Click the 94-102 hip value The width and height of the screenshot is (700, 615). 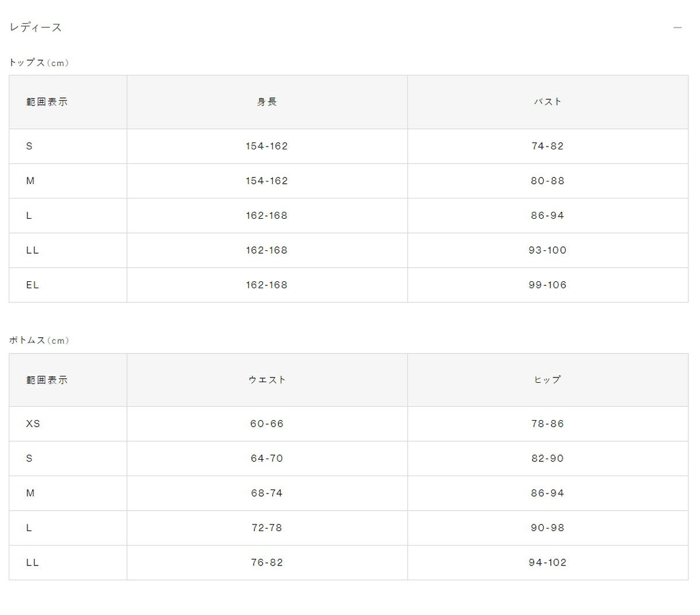[x=548, y=563]
